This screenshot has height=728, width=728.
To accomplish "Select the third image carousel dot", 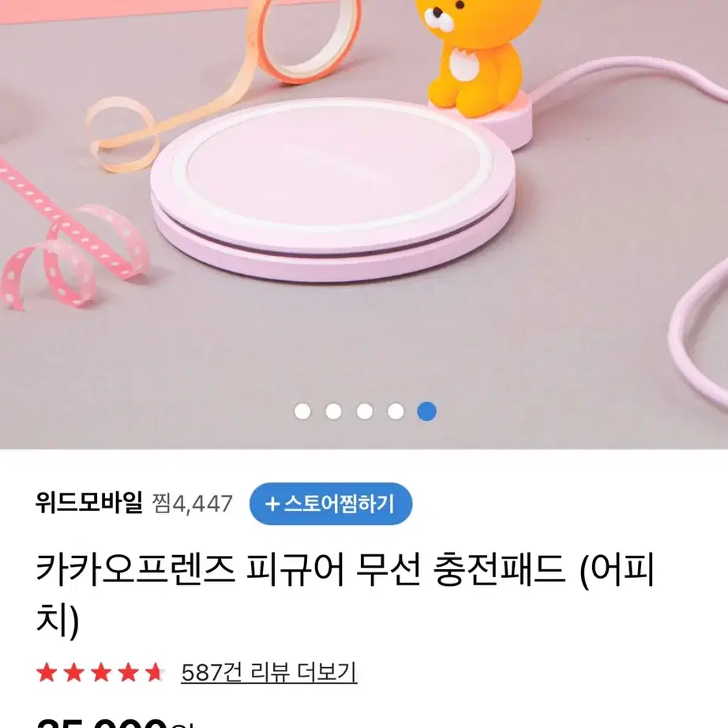I will (x=365, y=411).
